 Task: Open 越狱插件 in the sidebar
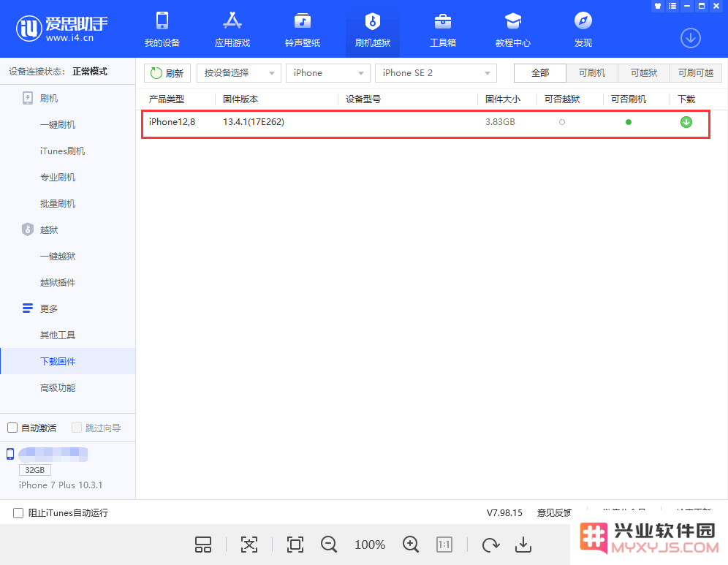(x=58, y=282)
